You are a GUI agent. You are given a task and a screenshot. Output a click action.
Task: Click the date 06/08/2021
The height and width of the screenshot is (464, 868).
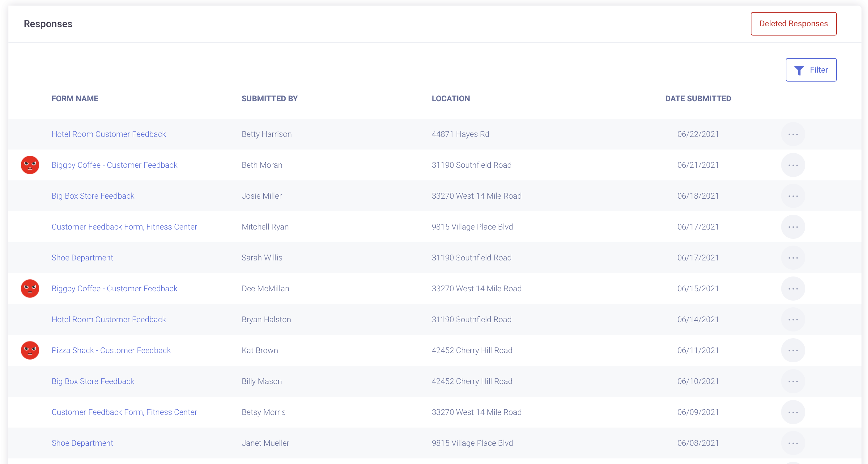tap(698, 443)
